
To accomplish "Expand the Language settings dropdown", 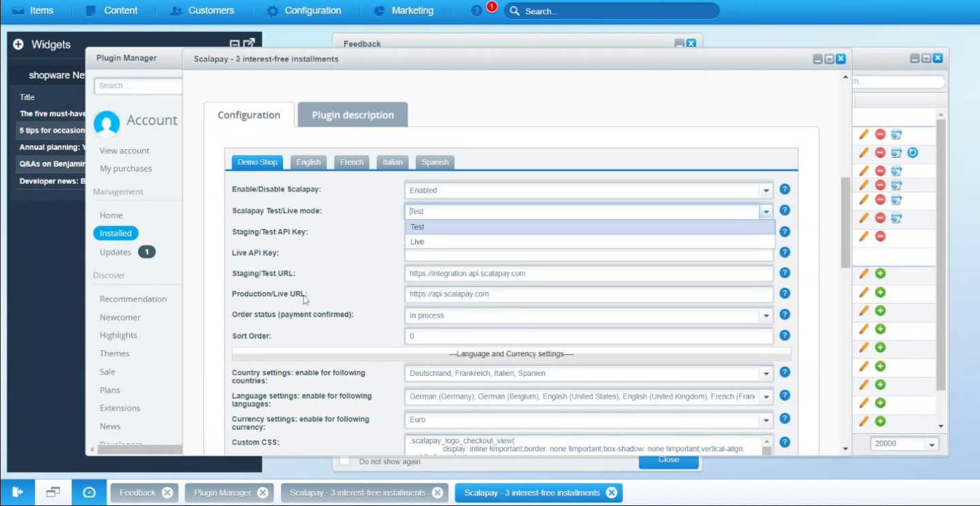I will [x=766, y=397].
